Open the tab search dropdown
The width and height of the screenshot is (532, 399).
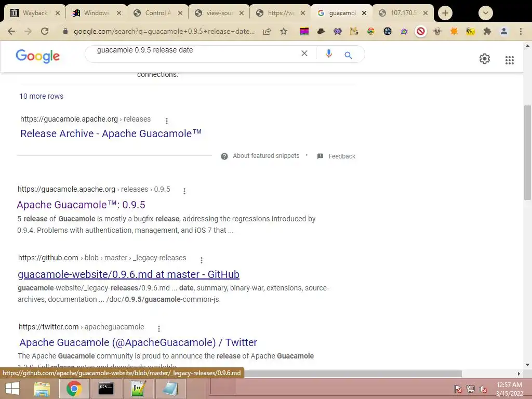click(486, 13)
